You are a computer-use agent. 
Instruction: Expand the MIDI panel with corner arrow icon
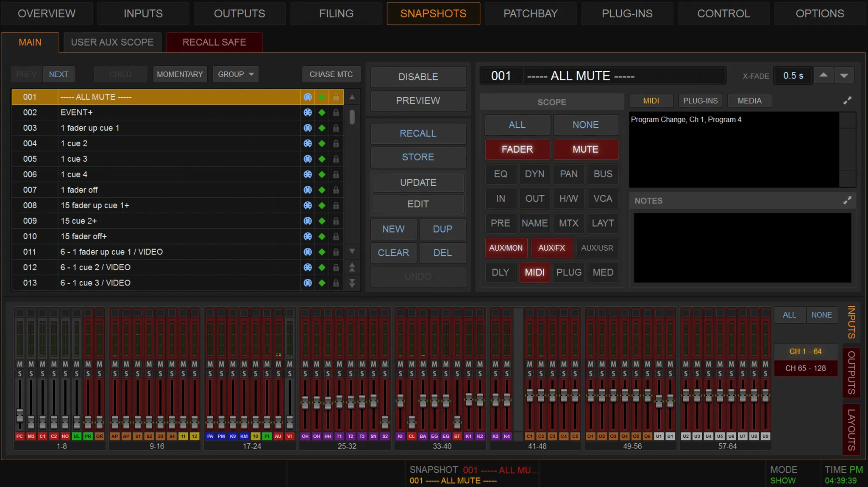[x=847, y=101]
